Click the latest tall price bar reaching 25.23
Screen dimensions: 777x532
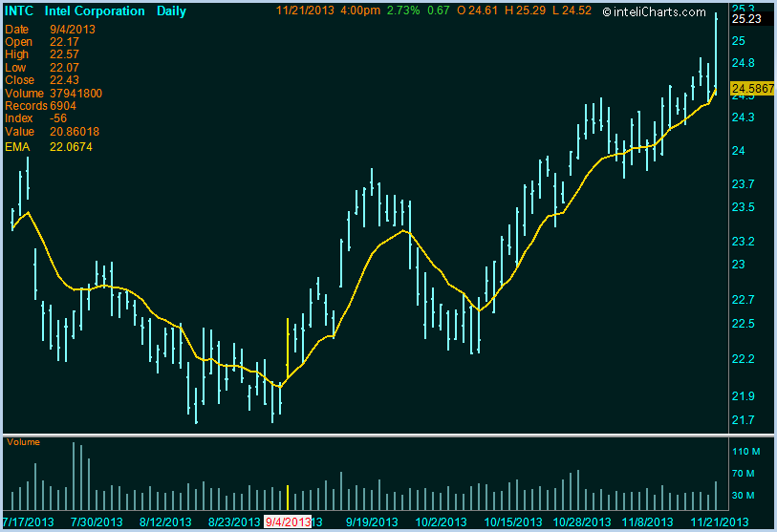tap(716, 53)
